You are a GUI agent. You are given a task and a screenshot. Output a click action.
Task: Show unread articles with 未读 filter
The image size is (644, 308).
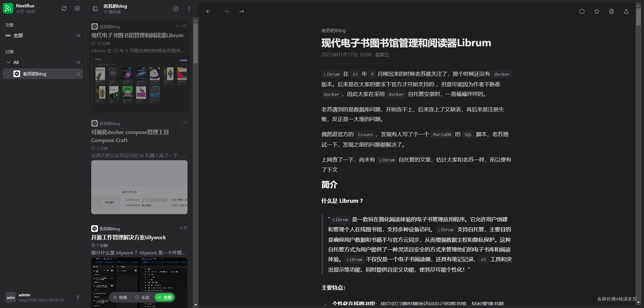(142, 297)
